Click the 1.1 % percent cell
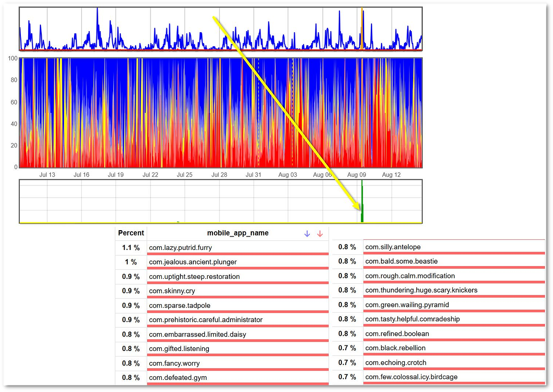This screenshot has width=553, height=392. [131, 248]
